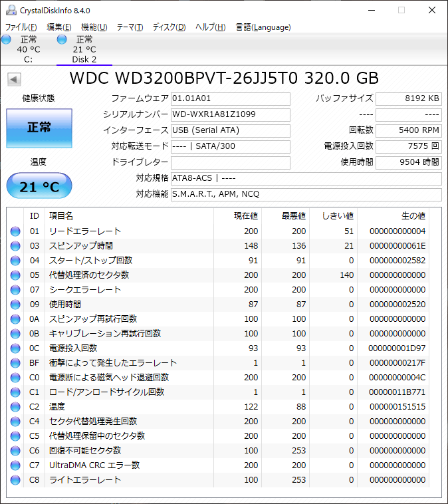Click the features field S.M.A.R.T., APM, NCQ

(306, 194)
